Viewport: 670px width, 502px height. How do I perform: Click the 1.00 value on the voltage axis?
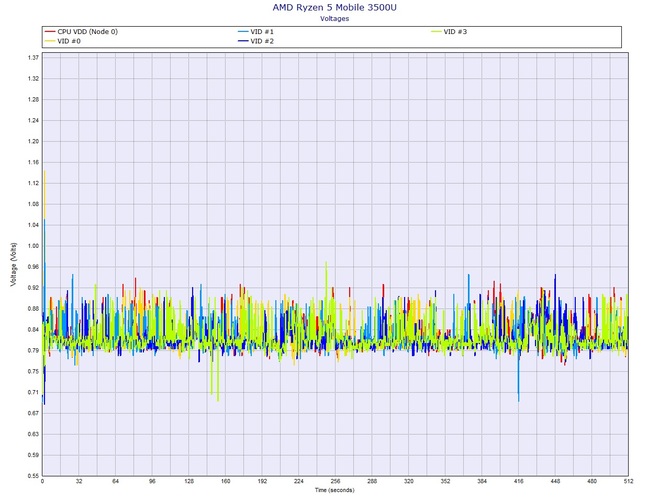(x=33, y=246)
